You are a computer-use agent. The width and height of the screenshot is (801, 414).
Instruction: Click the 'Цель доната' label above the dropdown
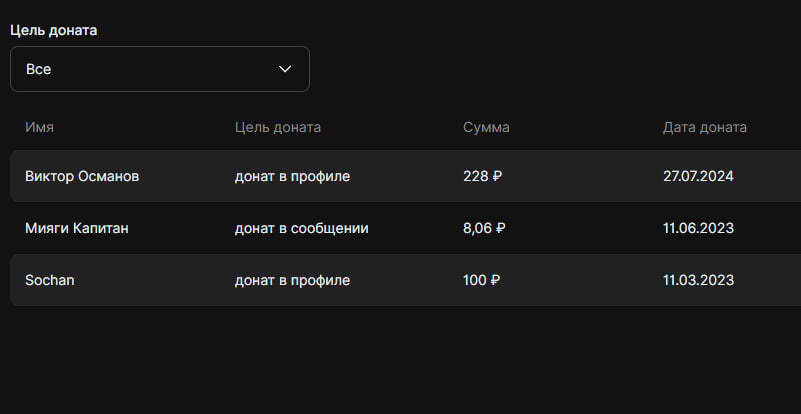pos(54,31)
